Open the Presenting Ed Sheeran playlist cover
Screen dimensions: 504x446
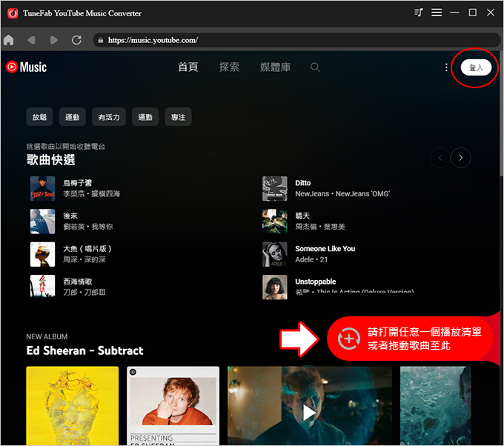(173, 405)
